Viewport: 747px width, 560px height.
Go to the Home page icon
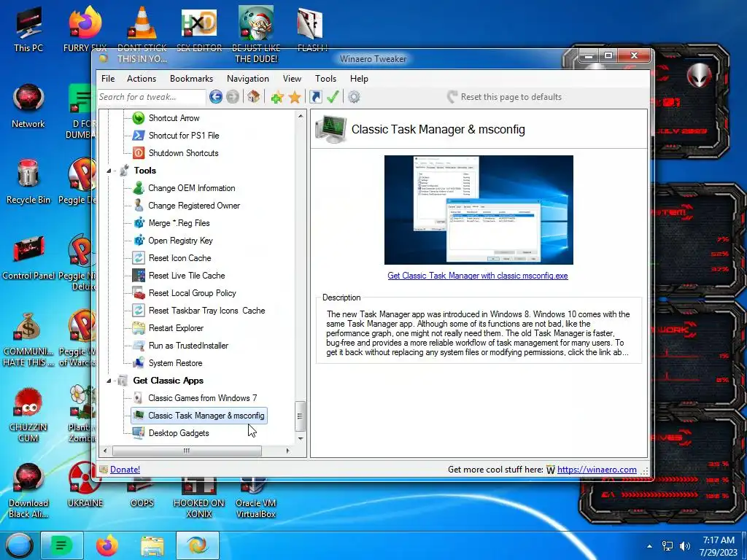[253, 97]
